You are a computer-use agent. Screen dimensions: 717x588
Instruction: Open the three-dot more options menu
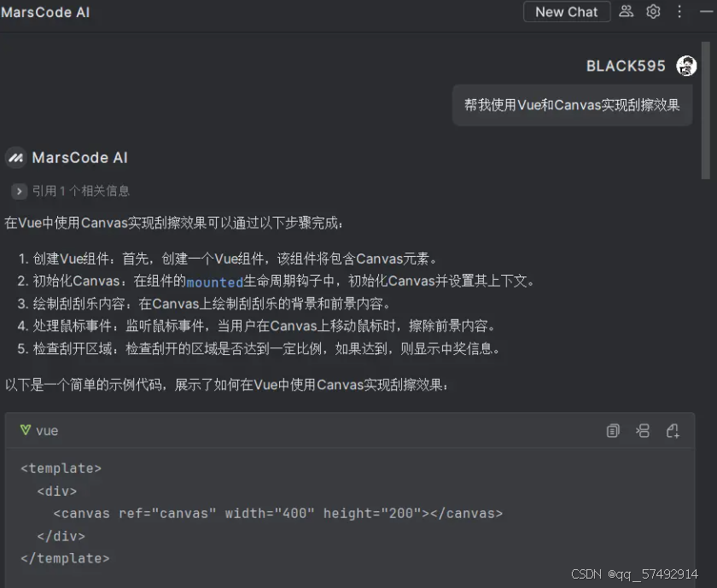click(679, 11)
